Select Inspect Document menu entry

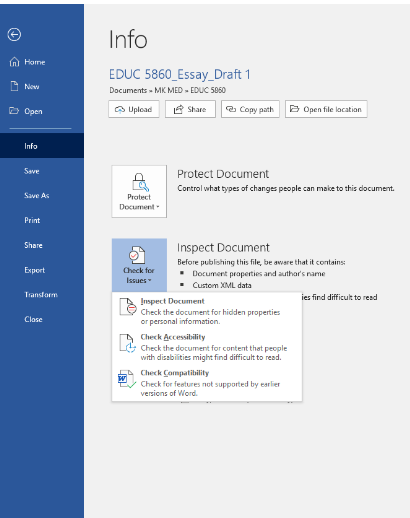(x=207, y=311)
